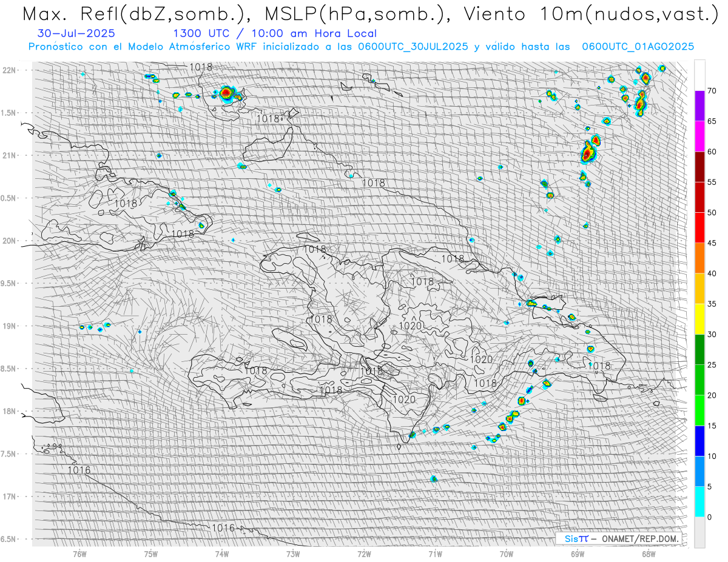728x562 pixels.
Task: Click the '70' value on the color scale
Action: pos(712,91)
